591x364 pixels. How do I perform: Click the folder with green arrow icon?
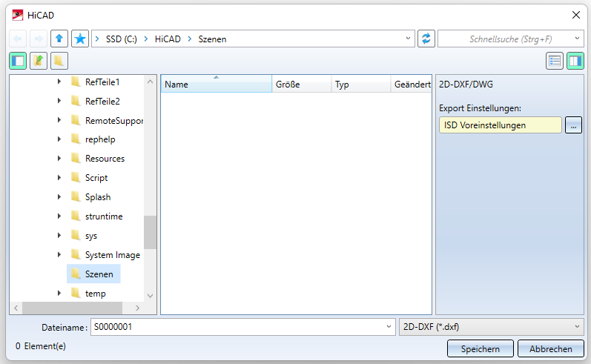coord(39,61)
